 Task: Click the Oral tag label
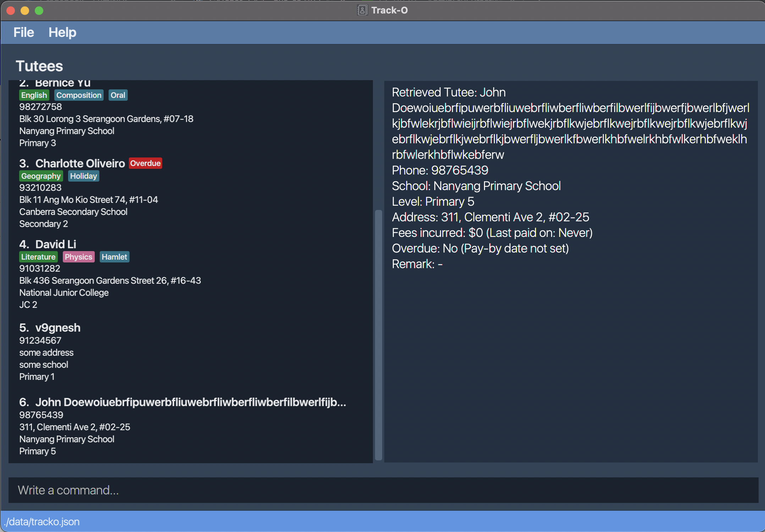(118, 95)
